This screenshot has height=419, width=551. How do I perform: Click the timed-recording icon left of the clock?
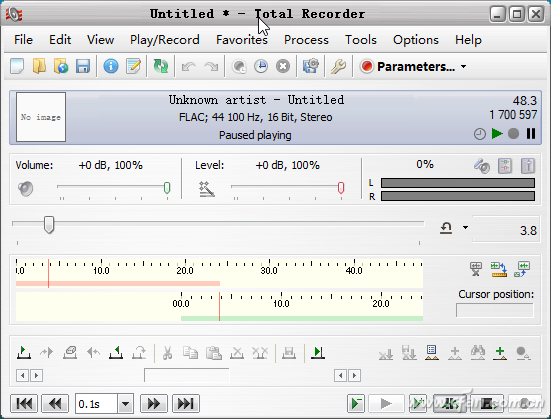pos(239,66)
